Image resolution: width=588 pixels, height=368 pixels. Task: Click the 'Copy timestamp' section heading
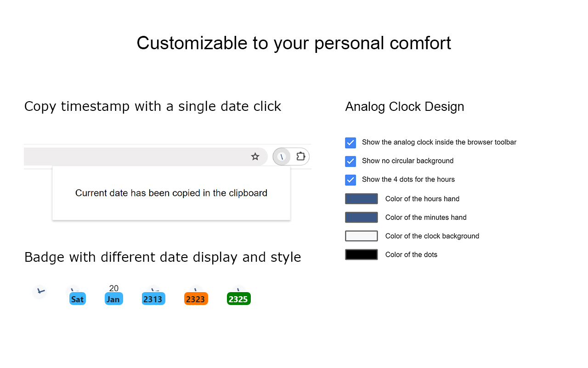[x=153, y=106]
